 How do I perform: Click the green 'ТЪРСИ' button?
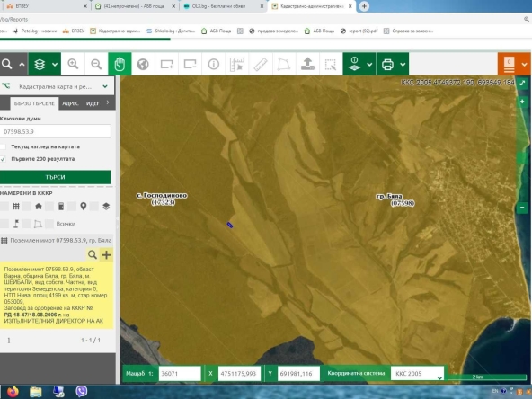[55, 177]
